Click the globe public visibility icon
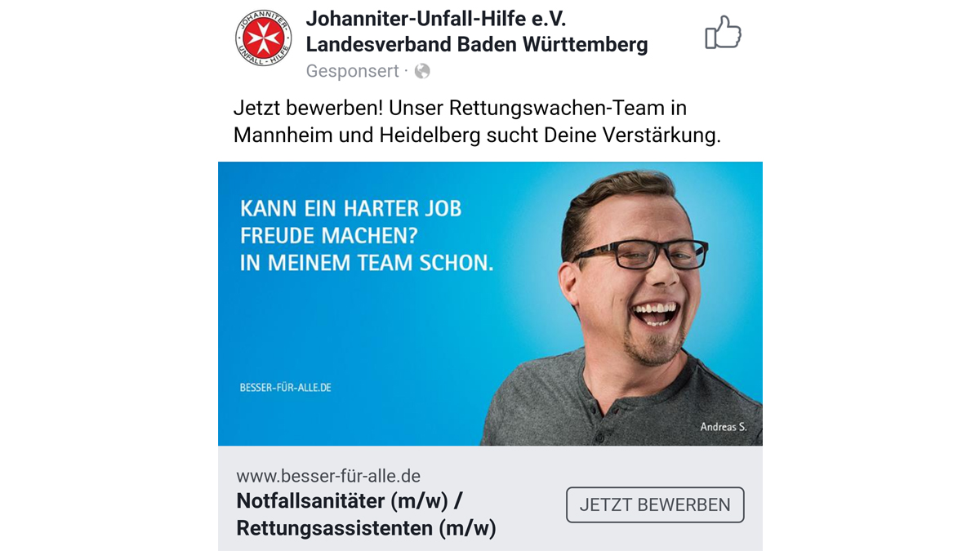 [x=422, y=71]
